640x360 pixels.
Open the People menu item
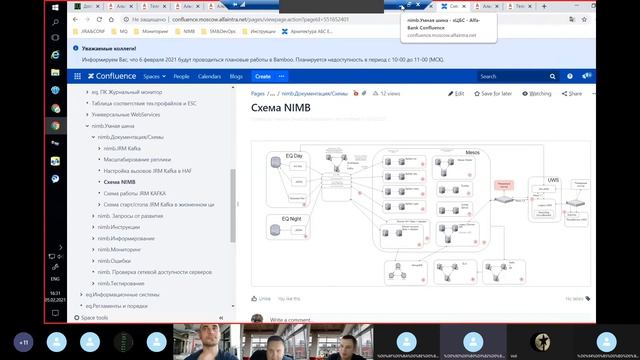tap(181, 76)
